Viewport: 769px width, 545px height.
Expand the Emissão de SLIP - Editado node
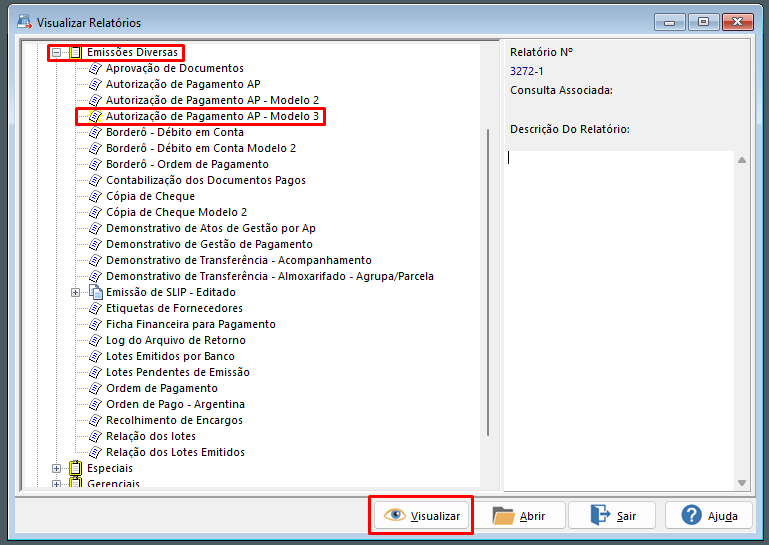click(76, 292)
